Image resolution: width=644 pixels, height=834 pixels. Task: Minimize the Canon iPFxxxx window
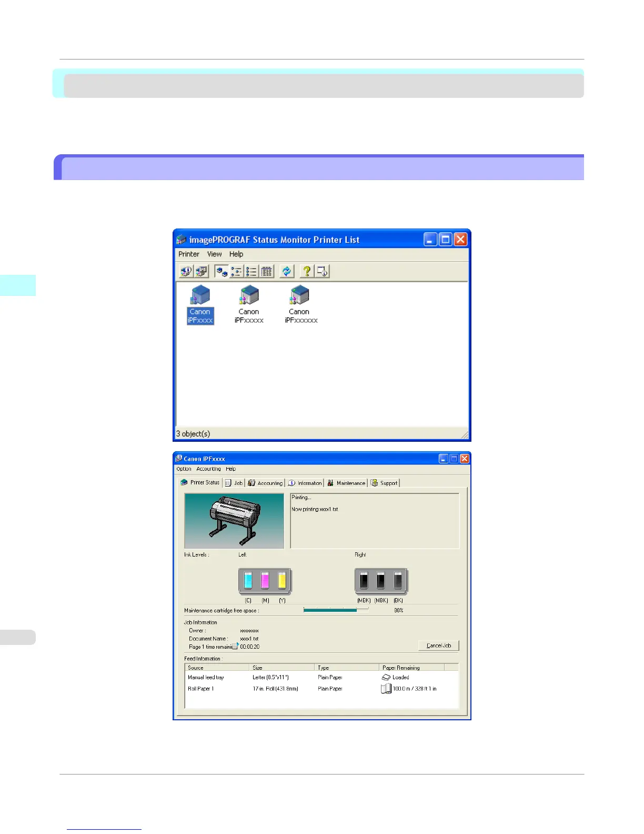[x=444, y=459]
